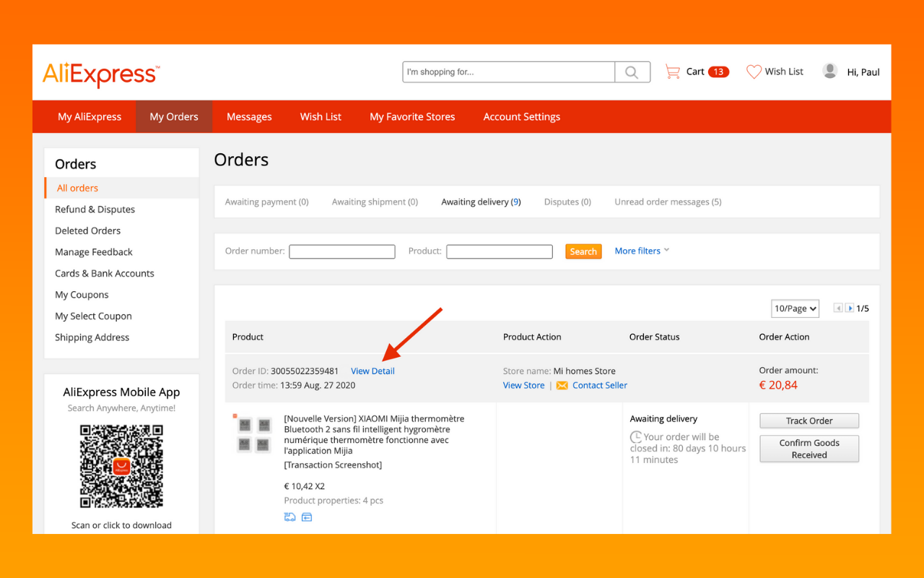Viewport: 924px width, 578px height.
Task: Select My Orders in the navigation bar
Action: click(173, 116)
